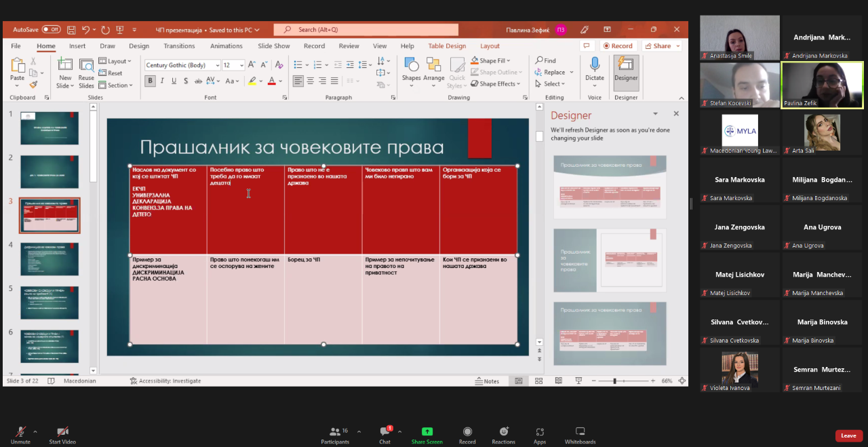
Task: Open the Table Design tab
Action: 447,46
